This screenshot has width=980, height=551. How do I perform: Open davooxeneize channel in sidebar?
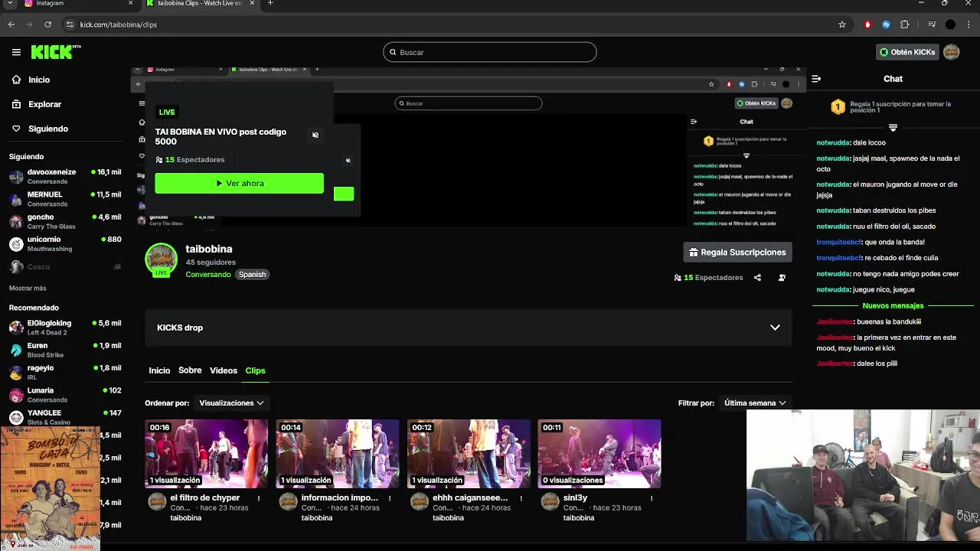(x=65, y=177)
